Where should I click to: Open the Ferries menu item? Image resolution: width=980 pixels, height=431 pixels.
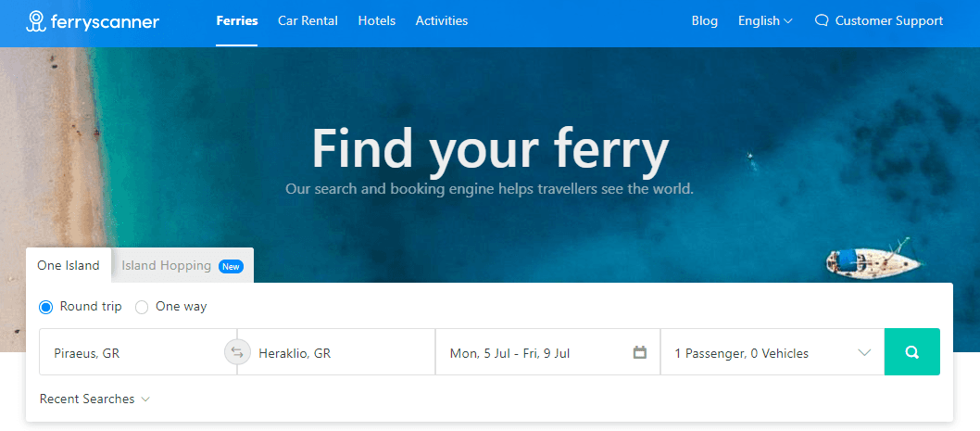[237, 20]
